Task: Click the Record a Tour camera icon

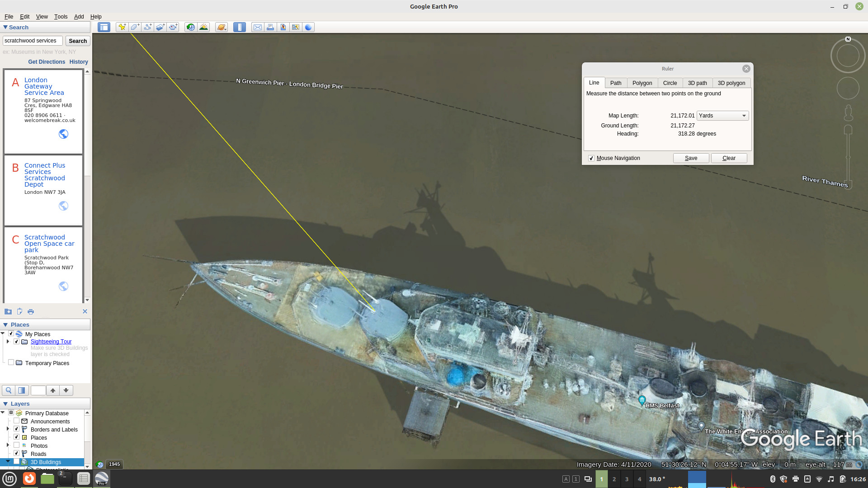Action: 173,27
